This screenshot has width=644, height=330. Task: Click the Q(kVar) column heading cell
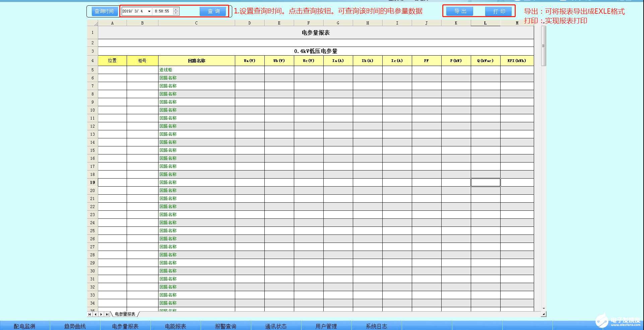(x=486, y=61)
